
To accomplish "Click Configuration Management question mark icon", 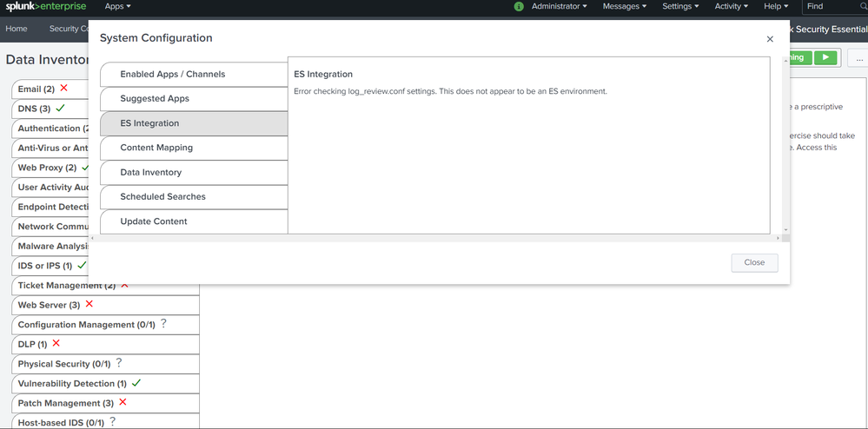I will click(x=163, y=324).
